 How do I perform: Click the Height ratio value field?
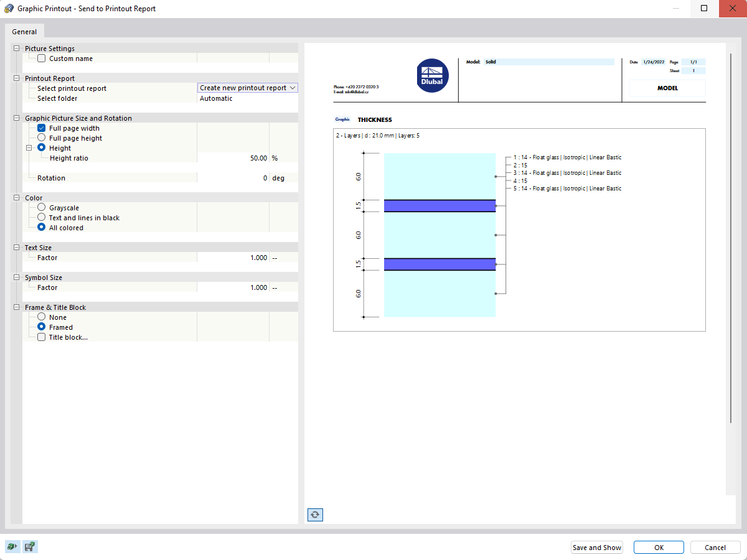(233, 158)
